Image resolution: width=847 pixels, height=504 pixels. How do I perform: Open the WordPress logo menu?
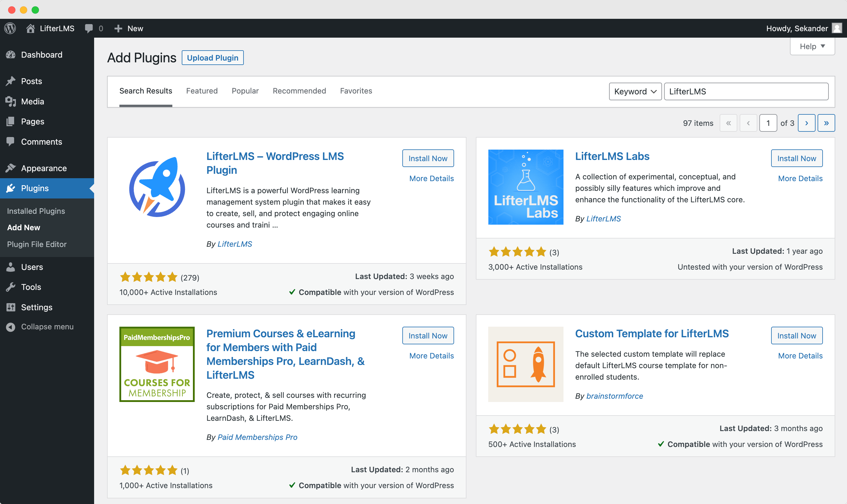coord(10,28)
